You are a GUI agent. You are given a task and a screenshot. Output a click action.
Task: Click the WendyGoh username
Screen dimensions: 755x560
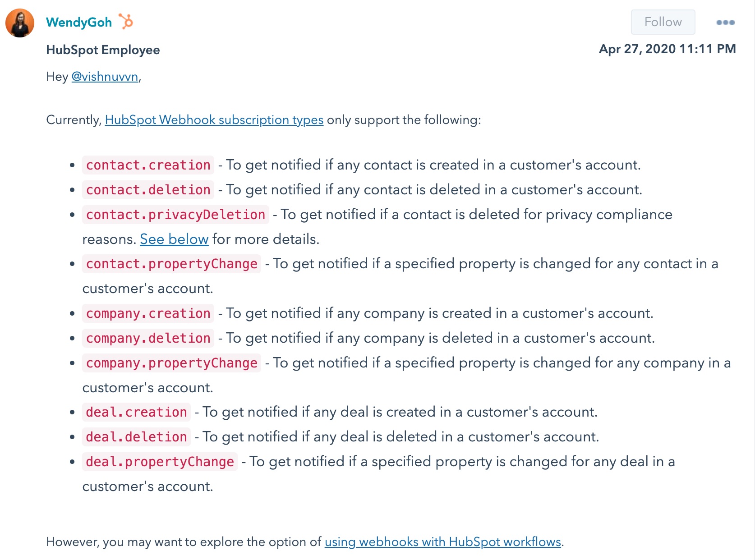pyautogui.click(x=79, y=22)
